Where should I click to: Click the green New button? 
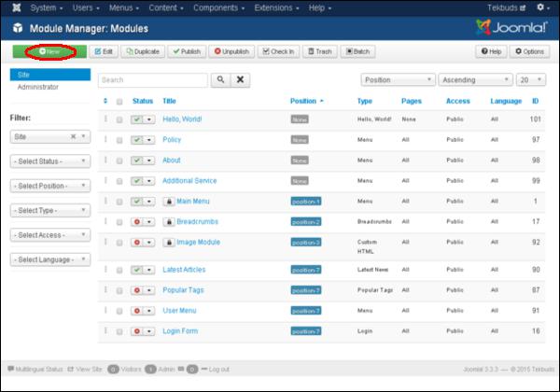tap(49, 51)
